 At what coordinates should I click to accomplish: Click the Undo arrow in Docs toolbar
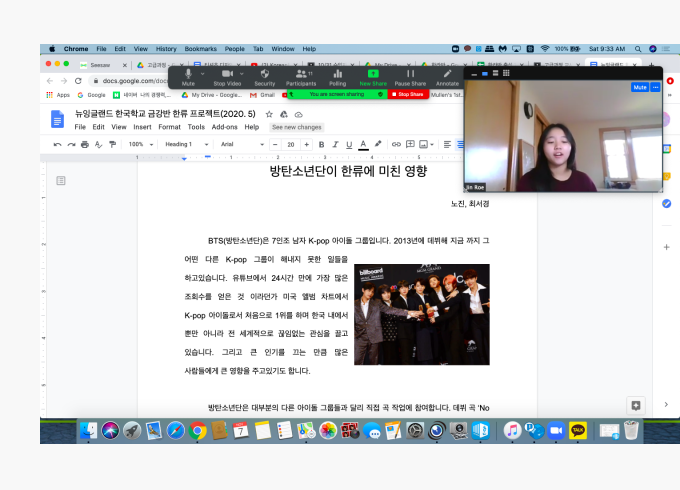(57, 144)
